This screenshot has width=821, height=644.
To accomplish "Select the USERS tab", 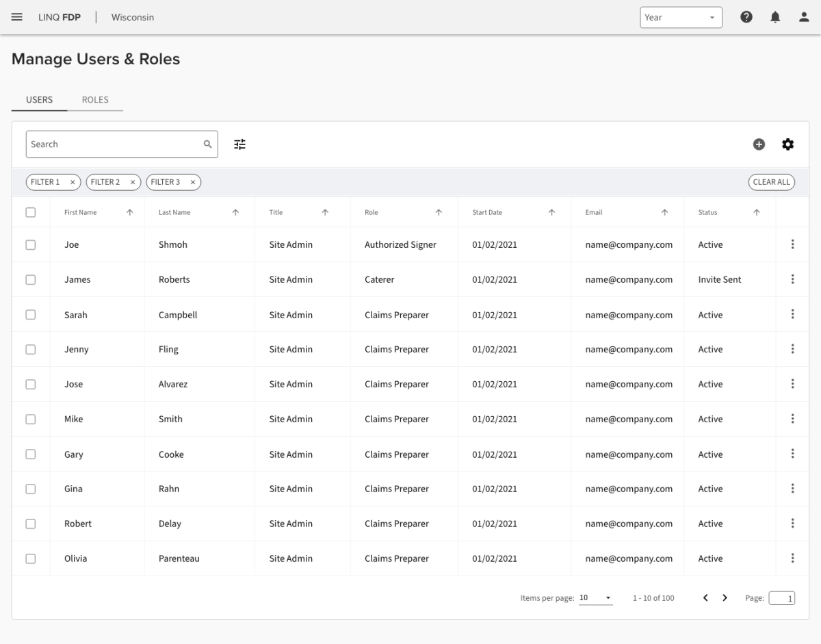I will point(39,100).
